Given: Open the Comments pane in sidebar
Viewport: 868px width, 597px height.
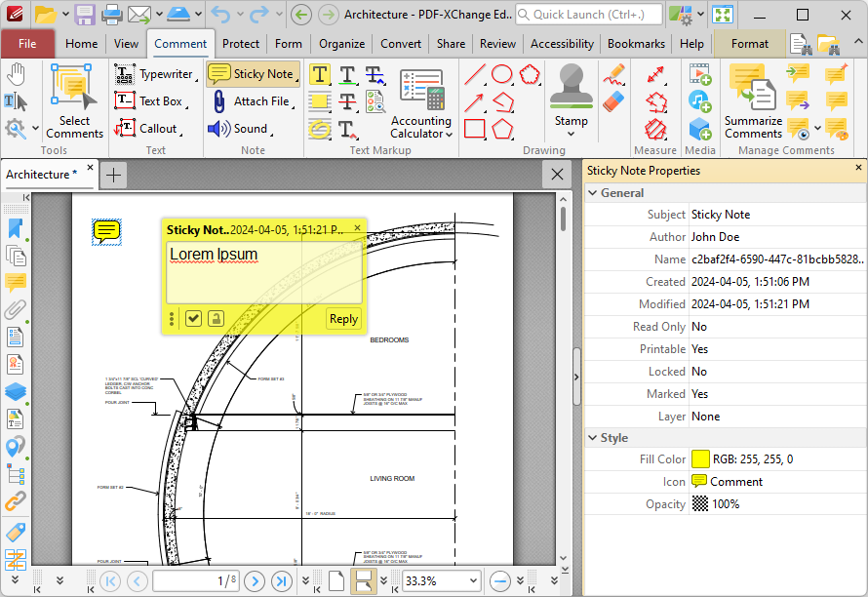Looking at the screenshot, I should click(16, 283).
